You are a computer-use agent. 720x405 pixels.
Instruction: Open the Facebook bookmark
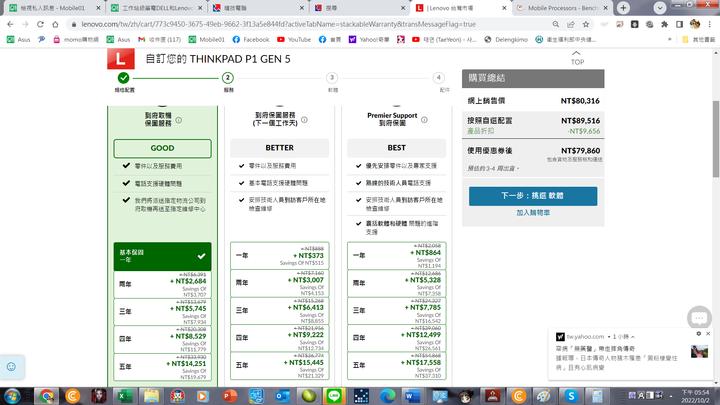[x=251, y=39]
